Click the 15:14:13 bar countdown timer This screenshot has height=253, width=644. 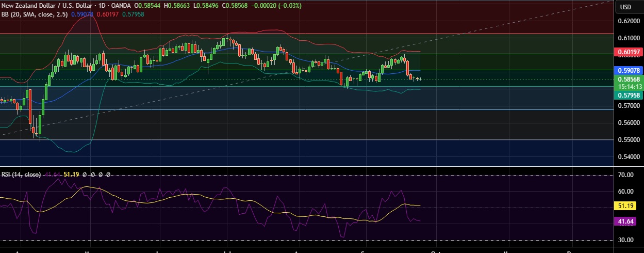629,87
